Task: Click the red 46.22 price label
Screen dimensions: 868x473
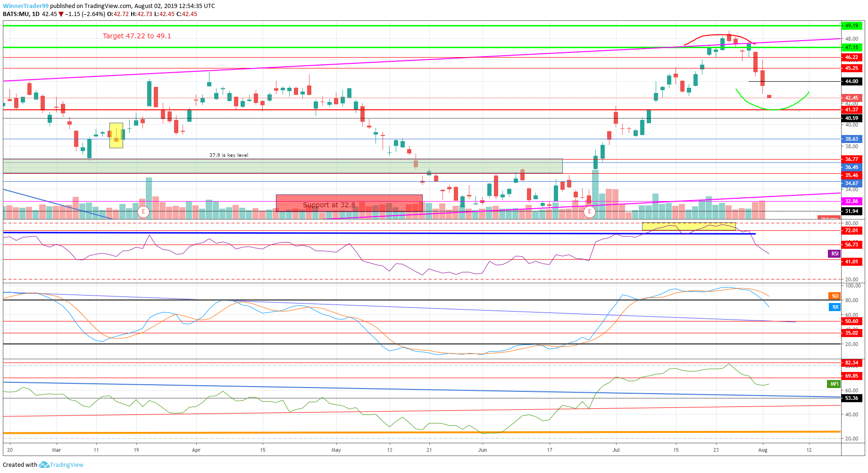Action: click(x=851, y=57)
